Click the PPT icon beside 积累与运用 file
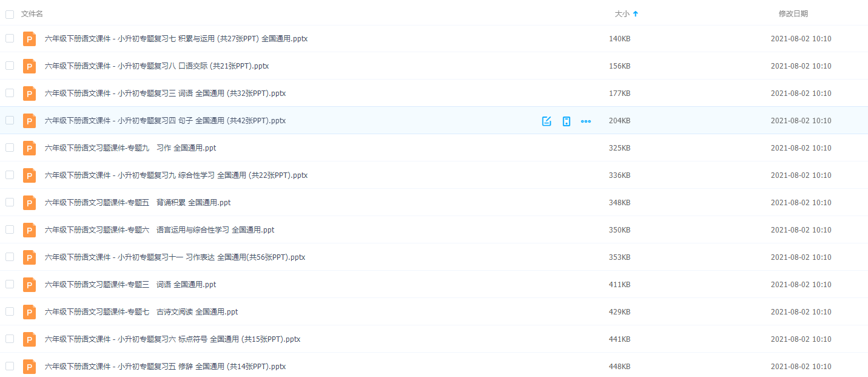 tap(29, 38)
